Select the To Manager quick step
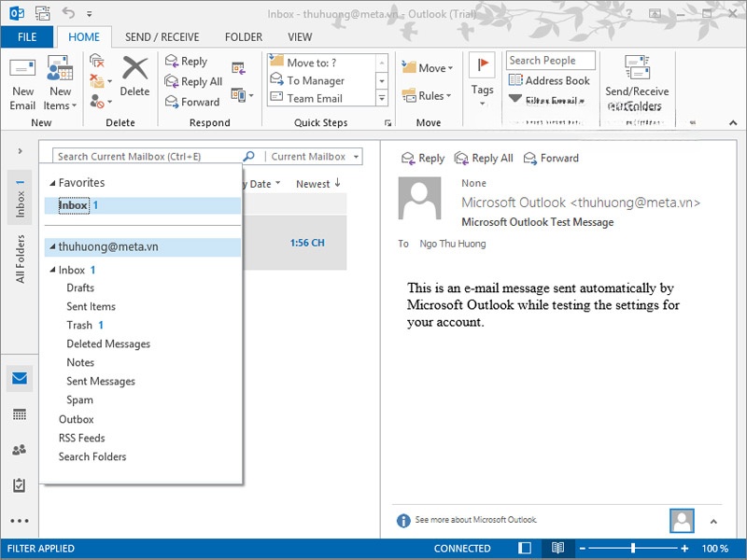This screenshot has height=560, width=747. point(321,80)
